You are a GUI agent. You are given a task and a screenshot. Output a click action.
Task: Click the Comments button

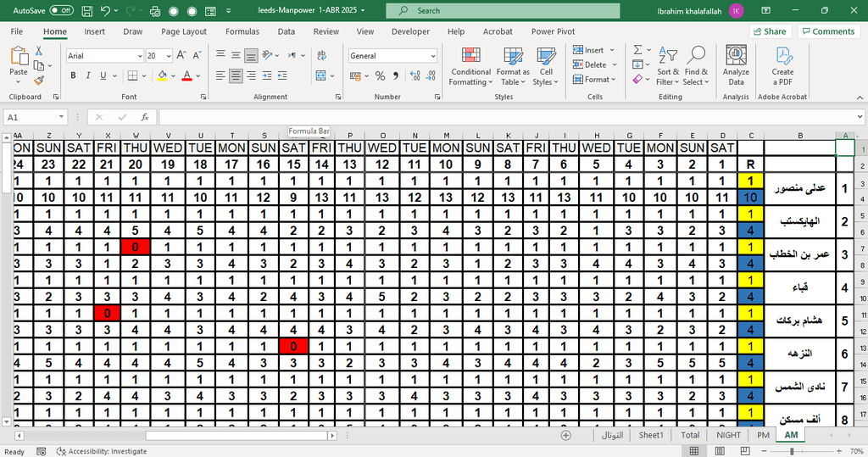tap(827, 31)
